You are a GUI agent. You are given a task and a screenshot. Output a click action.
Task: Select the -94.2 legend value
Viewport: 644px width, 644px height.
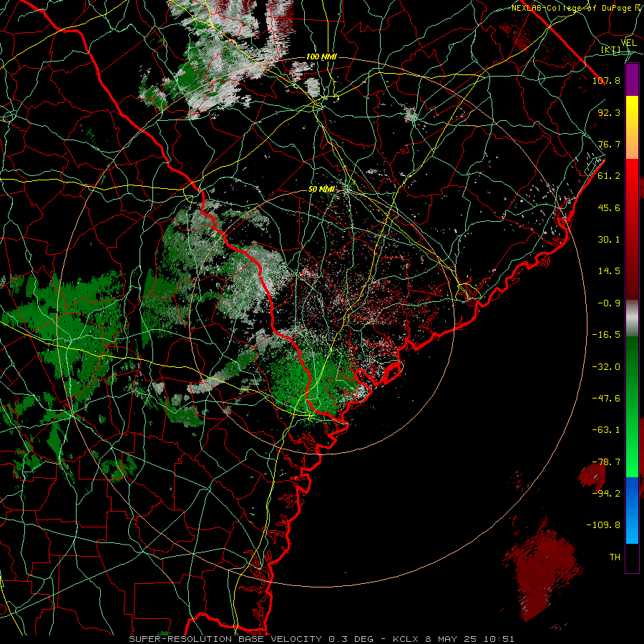(606, 494)
